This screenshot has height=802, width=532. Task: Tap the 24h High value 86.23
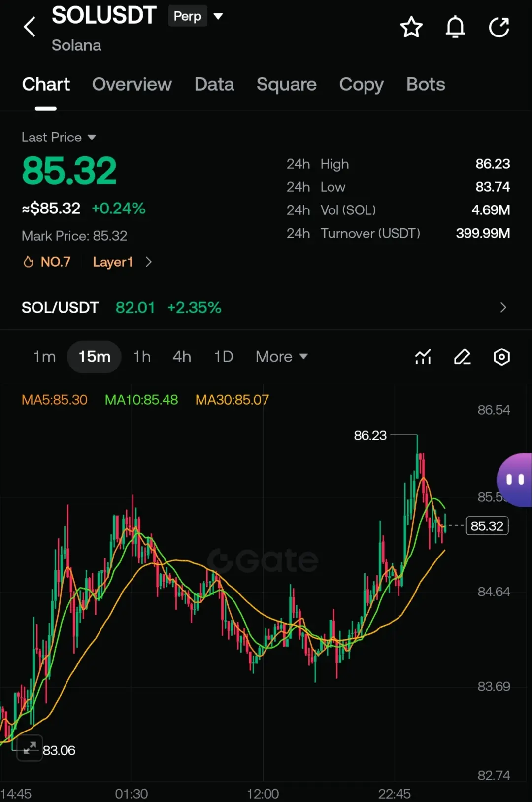pos(493,164)
